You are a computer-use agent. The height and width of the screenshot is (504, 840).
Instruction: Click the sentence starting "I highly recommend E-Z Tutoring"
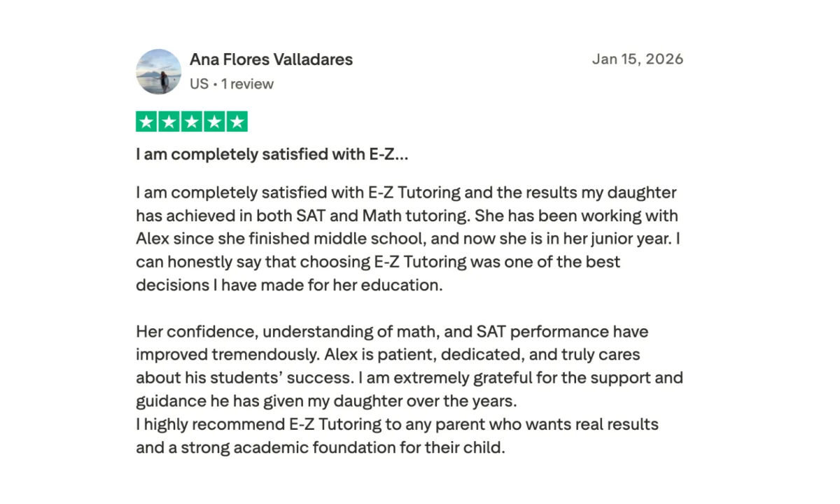[x=397, y=424]
